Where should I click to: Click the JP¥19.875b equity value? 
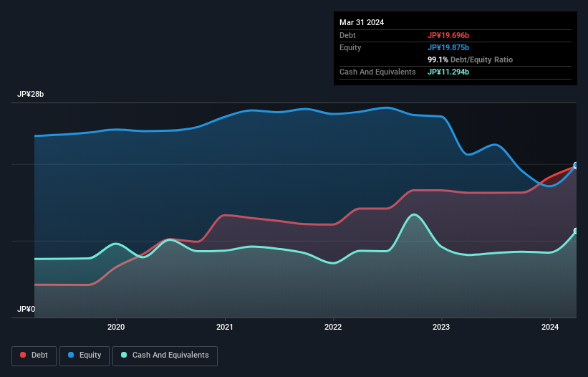tap(448, 47)
